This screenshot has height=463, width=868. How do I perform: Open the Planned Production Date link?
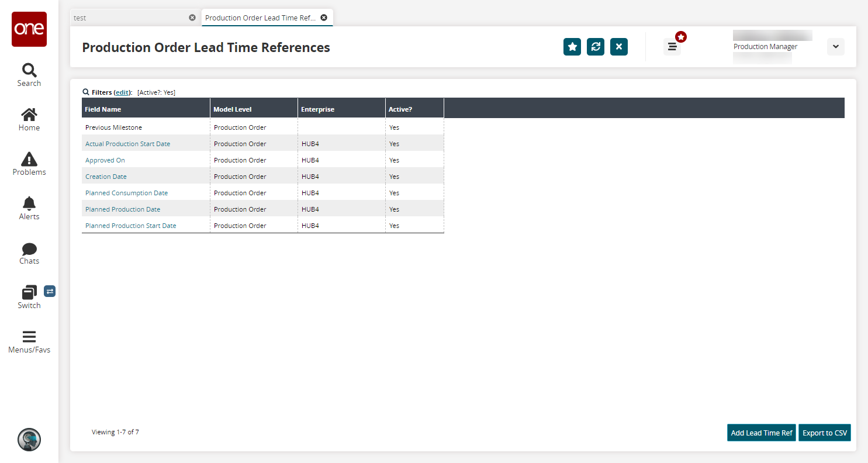coord(123,209)
